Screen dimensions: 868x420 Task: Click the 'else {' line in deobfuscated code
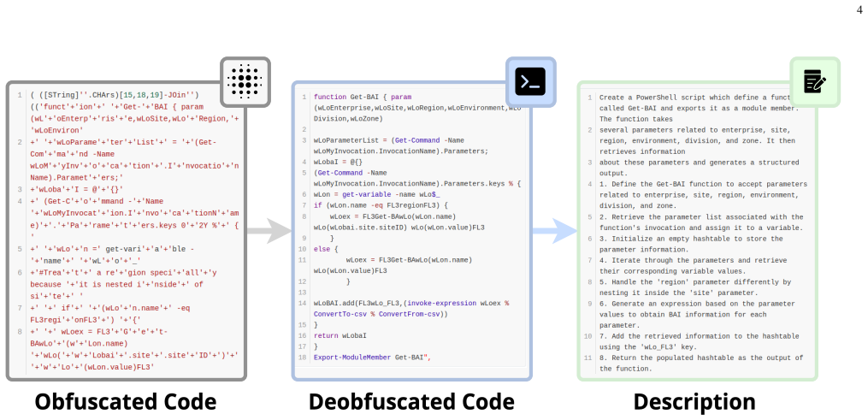[x=326, y=249]
